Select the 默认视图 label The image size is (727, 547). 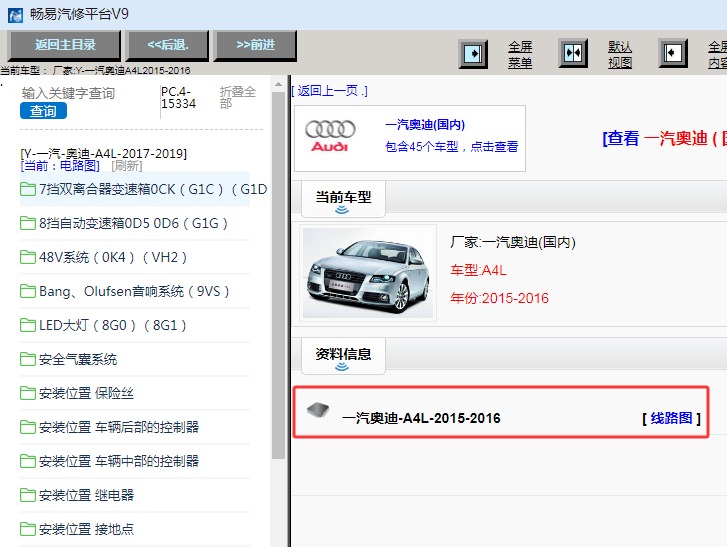tap(620, 54)
